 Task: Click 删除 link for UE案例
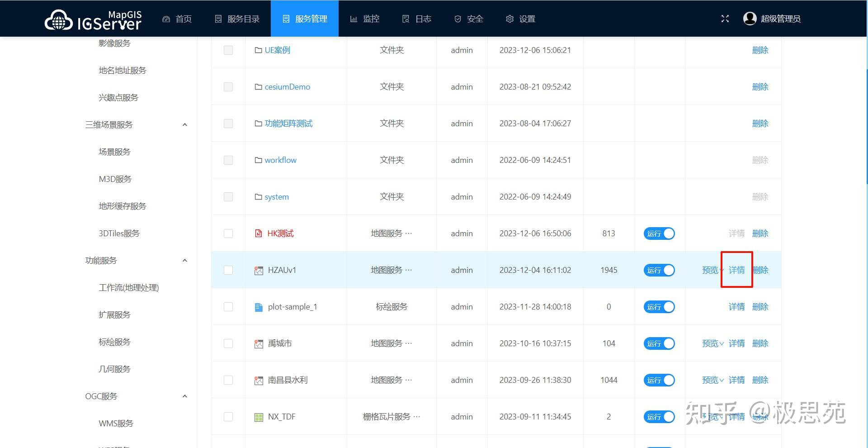pos(760,50)
